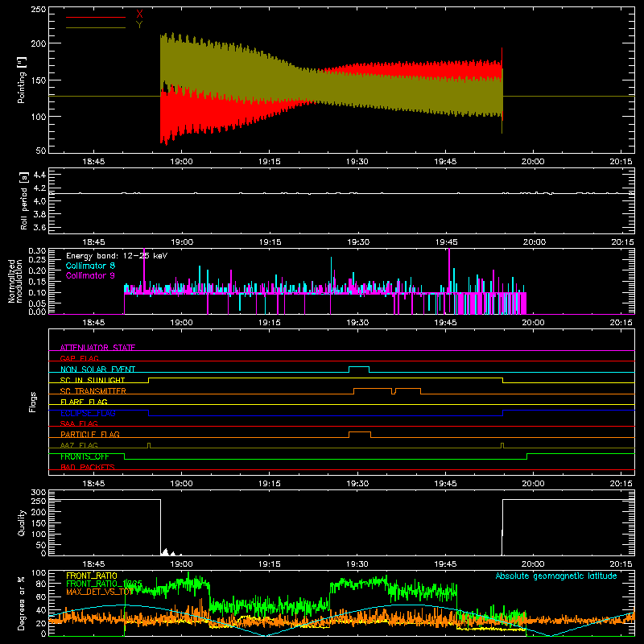
Task: Click the 'Absolute geomagnetic latitude' label
Action: (556, 576)
